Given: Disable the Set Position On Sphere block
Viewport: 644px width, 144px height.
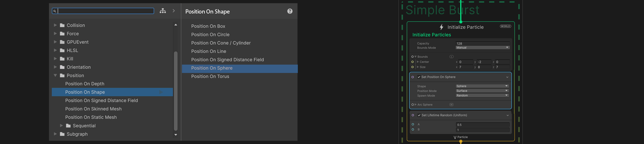Looking at the screenshot, I should (419, 77).
